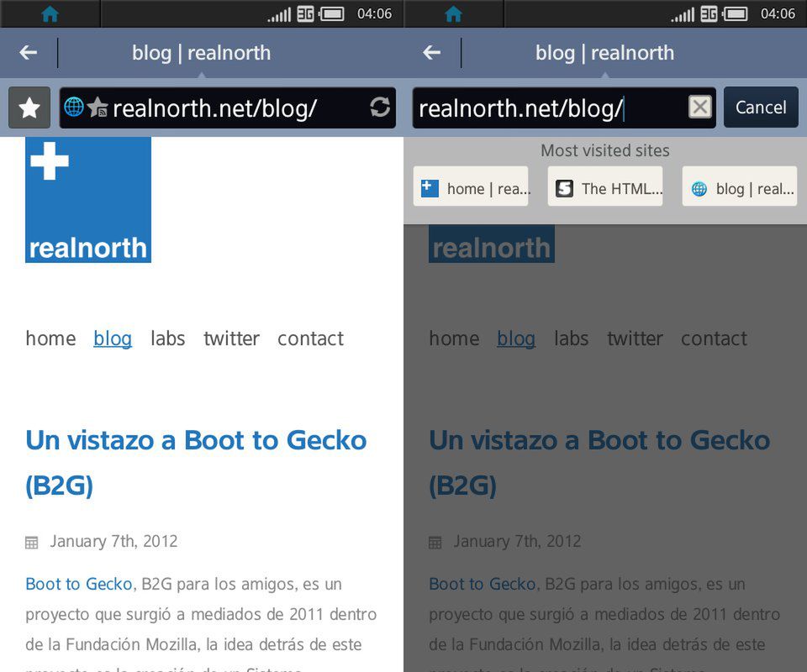
Task: Click dimmed 'twitter' link on right page
Action: click(x=636, y=339)
